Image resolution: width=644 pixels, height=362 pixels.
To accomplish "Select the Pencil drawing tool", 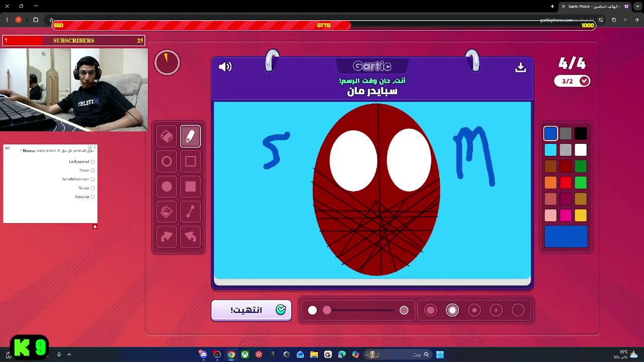I will pos(190,136).
